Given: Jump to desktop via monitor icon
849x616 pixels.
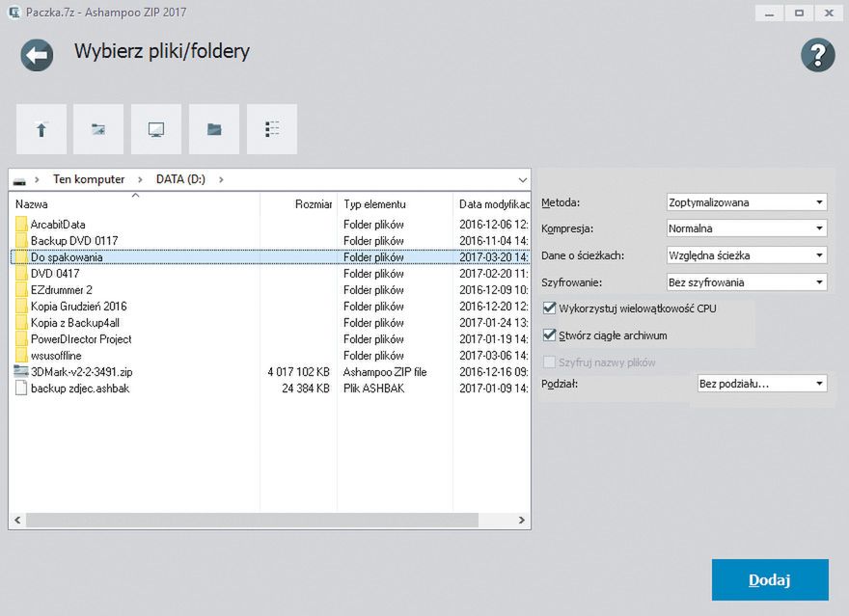Looking at the screenshot, I should pos(156,129).
